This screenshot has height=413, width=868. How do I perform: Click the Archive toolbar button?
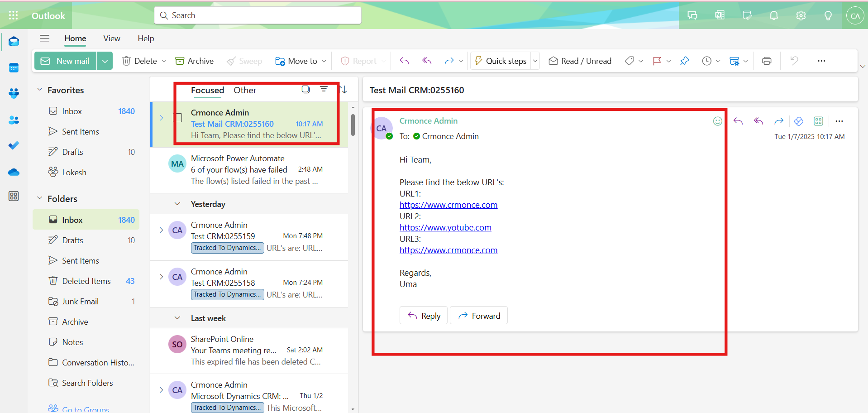tap(195, 61)
